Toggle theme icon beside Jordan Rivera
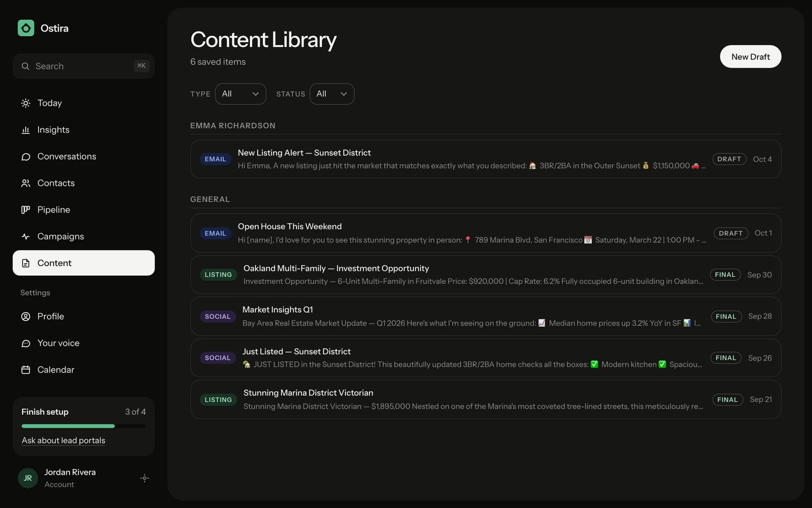The width and height of the screenshot is (812, 508). [144, 478]
